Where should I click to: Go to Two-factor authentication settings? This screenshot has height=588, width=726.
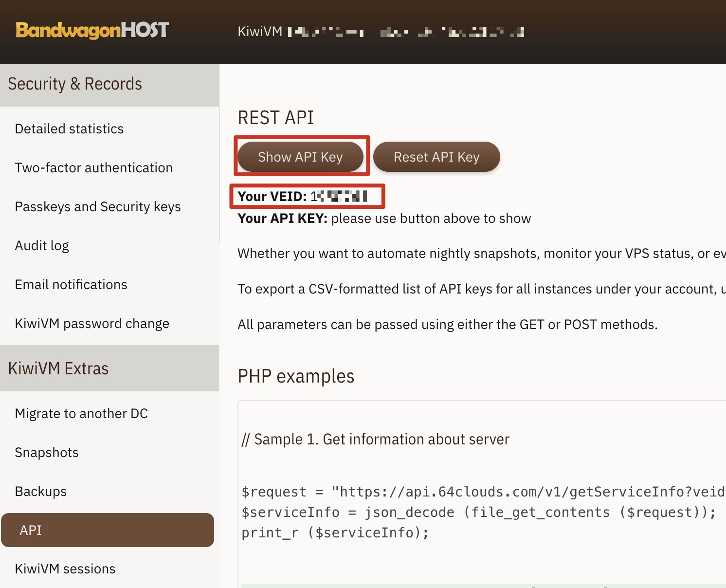[x=93, y=167]
